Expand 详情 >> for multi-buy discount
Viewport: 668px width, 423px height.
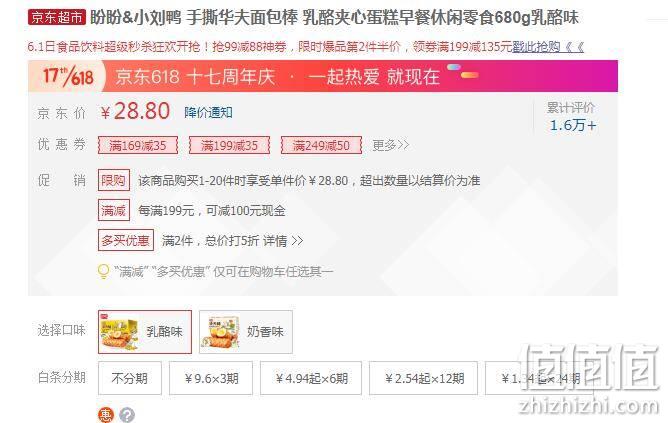283,241
